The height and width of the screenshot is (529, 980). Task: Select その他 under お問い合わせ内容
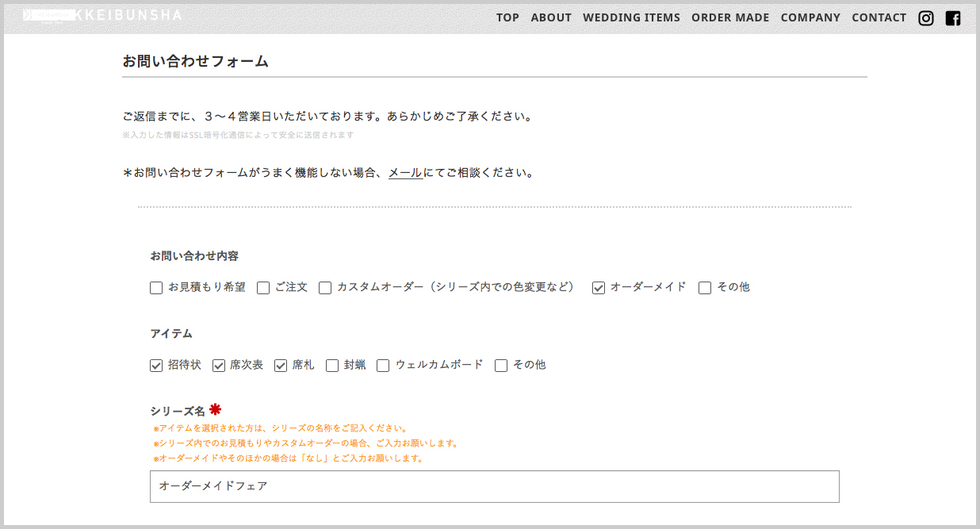(x=705, y=288)
